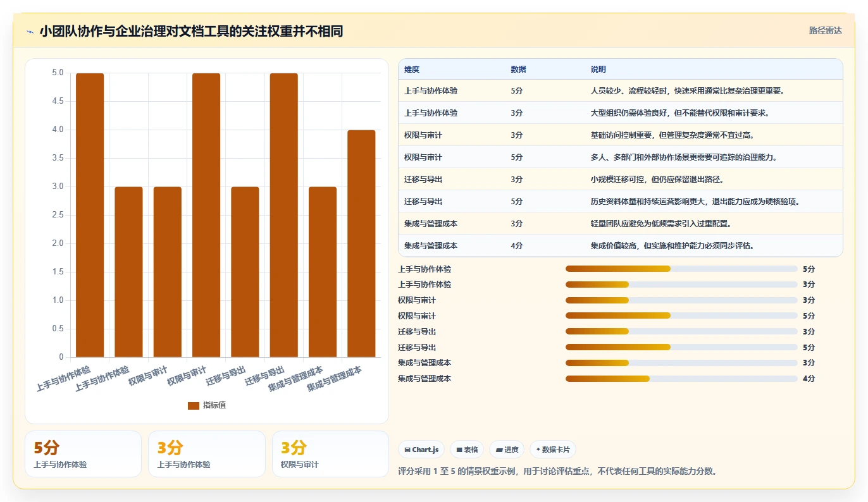Click the 数据卡片 chip
This screenshot has height=502, width=868.
pos(553,450)
